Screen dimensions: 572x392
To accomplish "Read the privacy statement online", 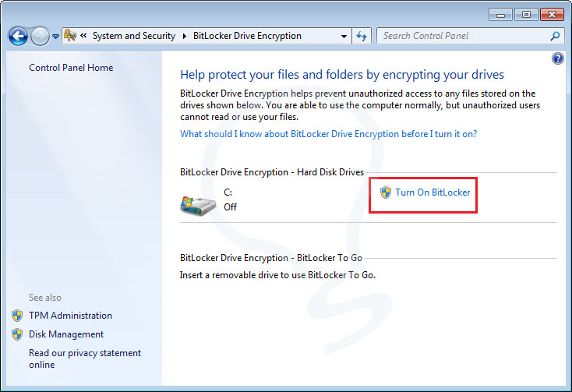I will [x=85, y=358].
